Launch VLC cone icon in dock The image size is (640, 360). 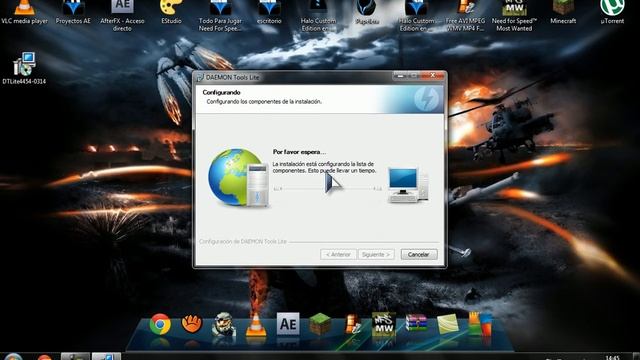click(256, 325)
